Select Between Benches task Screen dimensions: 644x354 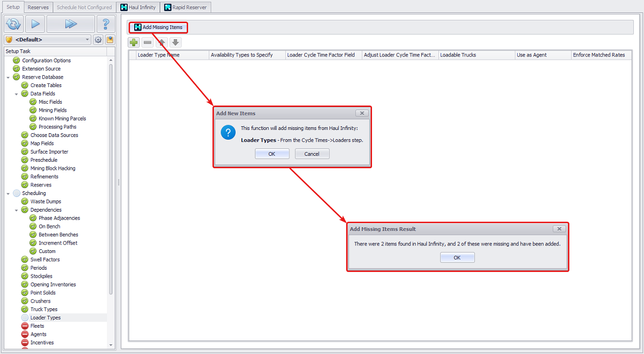58,235
